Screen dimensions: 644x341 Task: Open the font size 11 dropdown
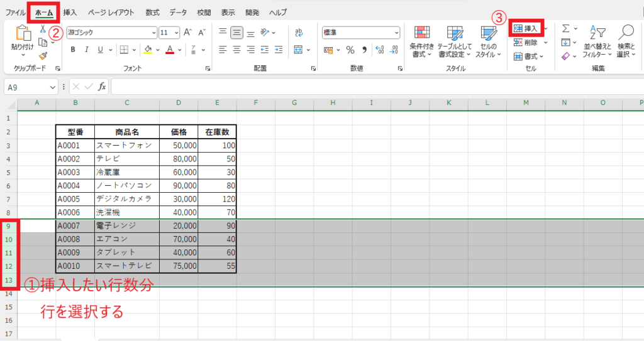click(x=176, y=33)
